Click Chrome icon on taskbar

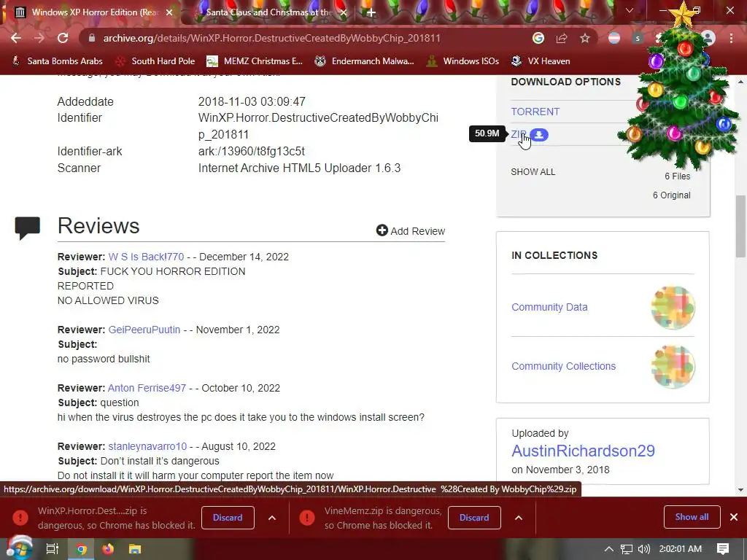[x=81, y=550]
